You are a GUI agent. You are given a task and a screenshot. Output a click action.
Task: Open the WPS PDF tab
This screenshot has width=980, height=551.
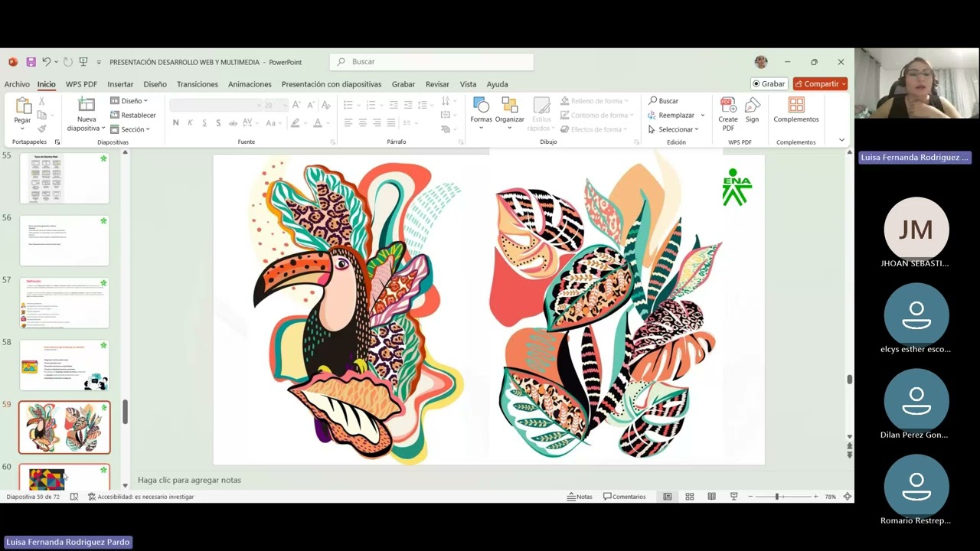(81, 84)
